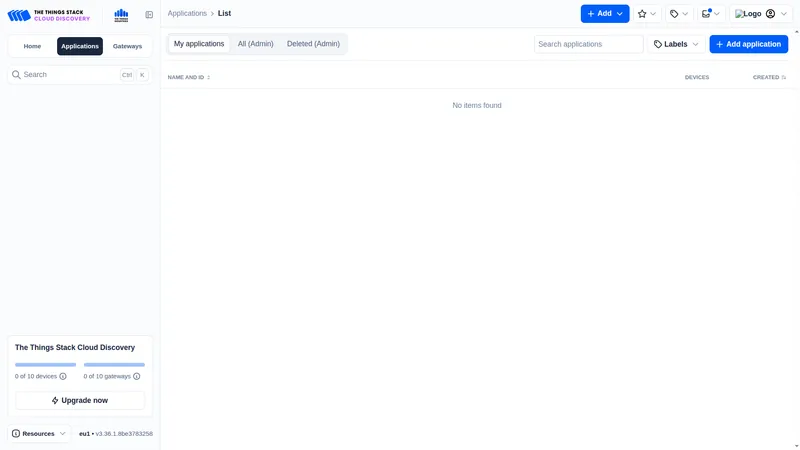Image resolution: width=800 pixels, height=450 pixels.
Task: Click info icon next to gateways count
Action: click(x=137, y=377)
